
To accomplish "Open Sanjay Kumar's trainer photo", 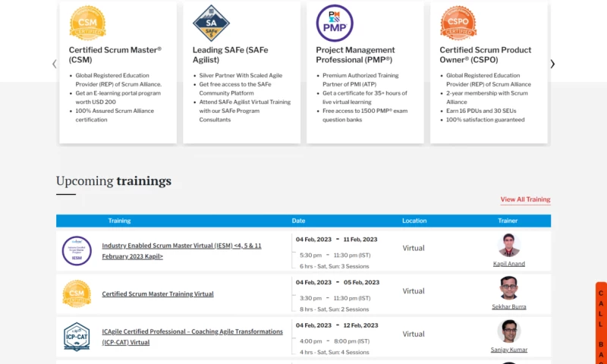I will point(508,331).
